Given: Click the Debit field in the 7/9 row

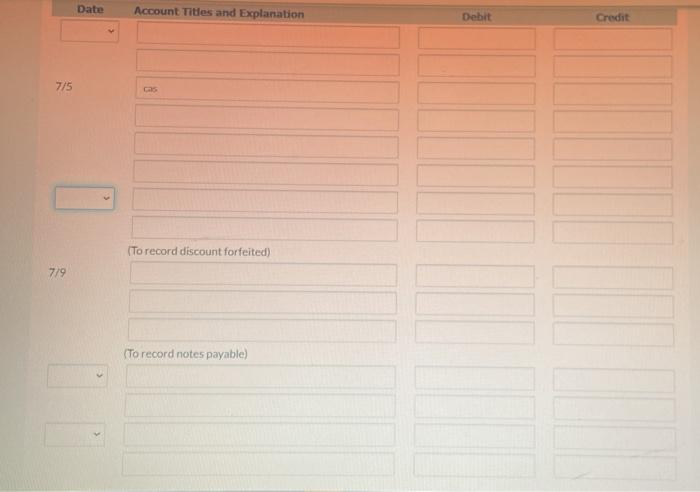Looking at the screenshot, I should tap(475, 276).
